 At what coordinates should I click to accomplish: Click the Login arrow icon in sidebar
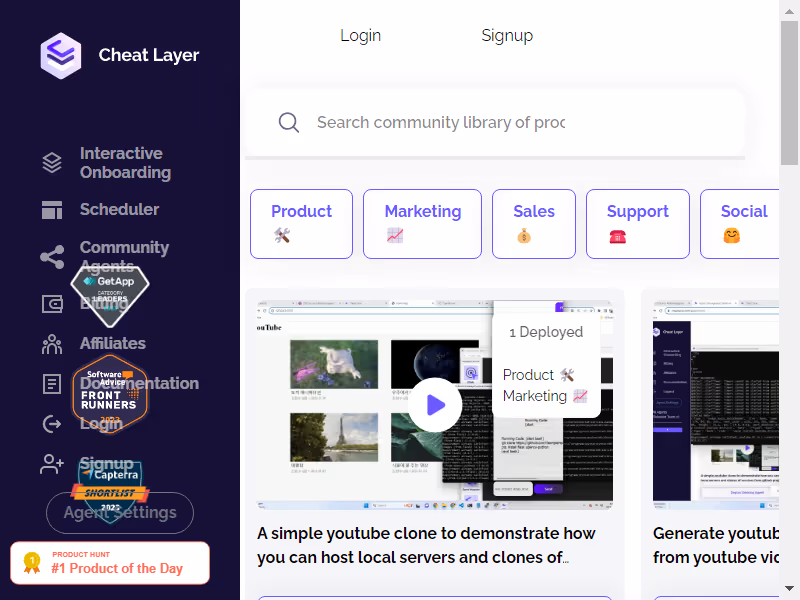(x=52, y=424)
